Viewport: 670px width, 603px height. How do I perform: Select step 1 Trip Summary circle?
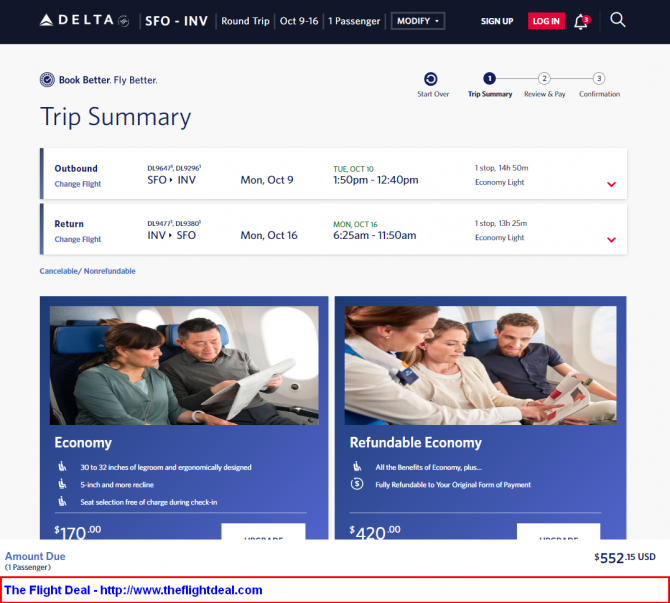(489, 79)
